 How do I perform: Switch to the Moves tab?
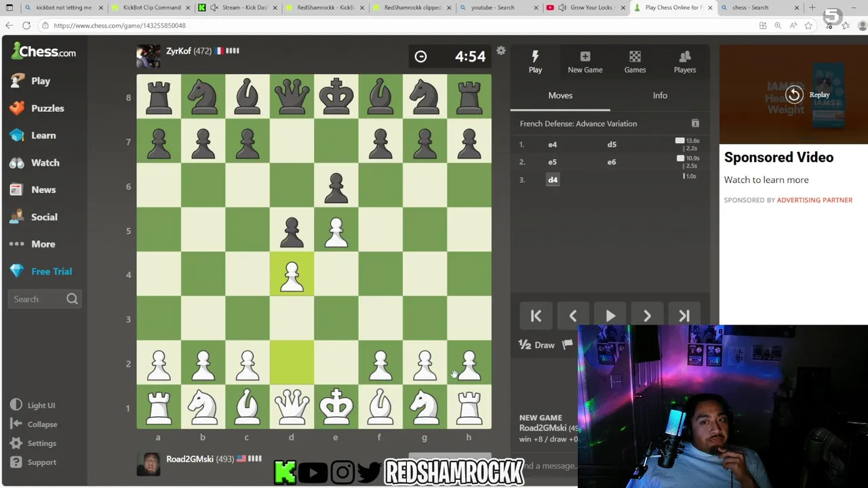pos(560,96)
